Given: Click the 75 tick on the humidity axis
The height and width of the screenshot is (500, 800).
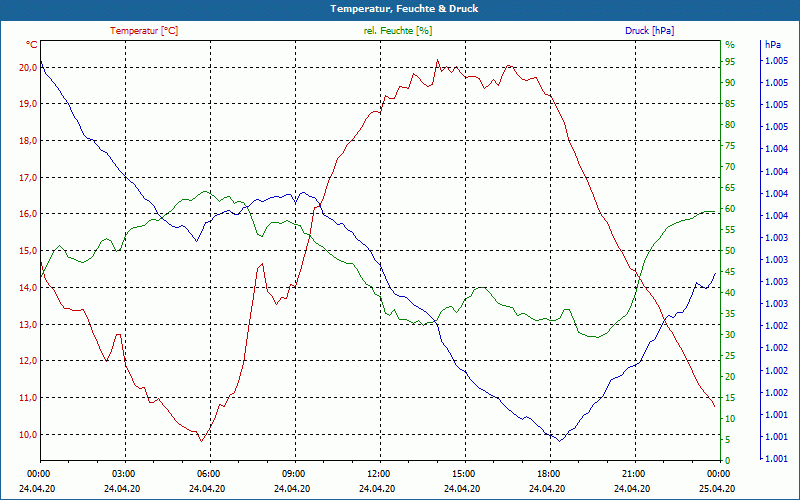Looking at the screenshot, I should [x=730, y=146].
